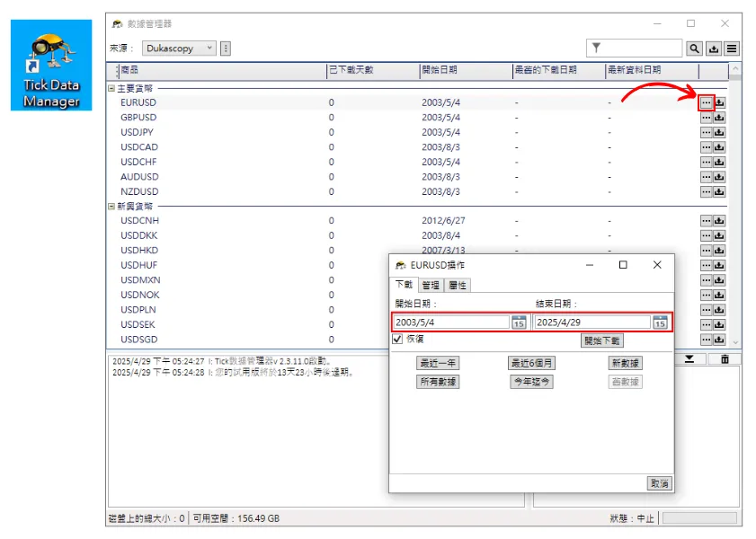
Task: Open the Tick Data Manager desktop shortcut
Action: (51, 65)
